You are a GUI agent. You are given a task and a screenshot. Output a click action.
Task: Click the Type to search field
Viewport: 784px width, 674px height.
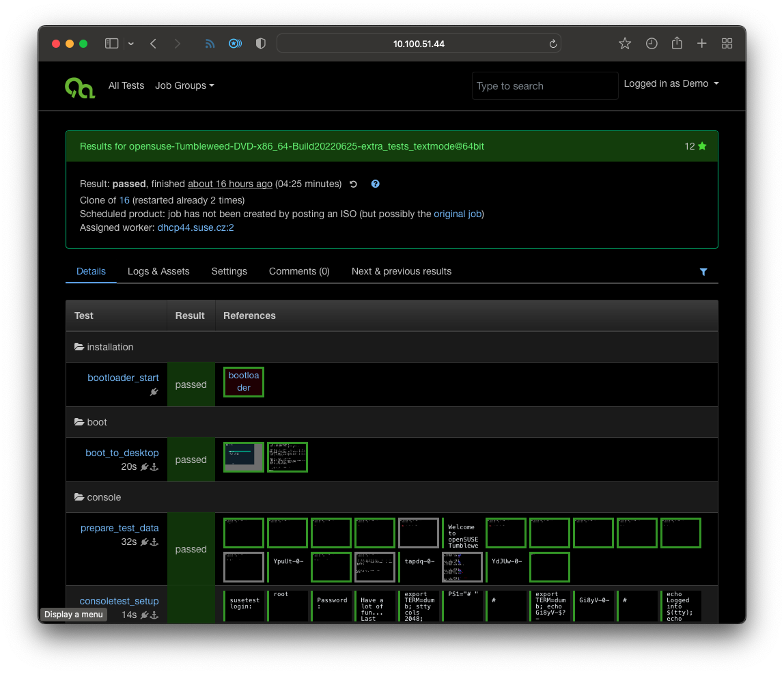[545, 86]
